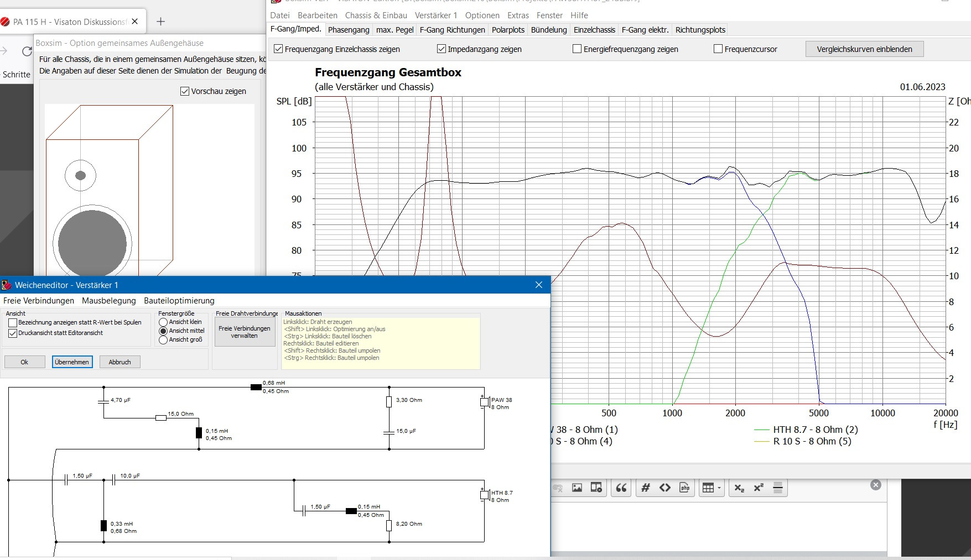Apply subscript formatting in editor

[x=739, y=488]
